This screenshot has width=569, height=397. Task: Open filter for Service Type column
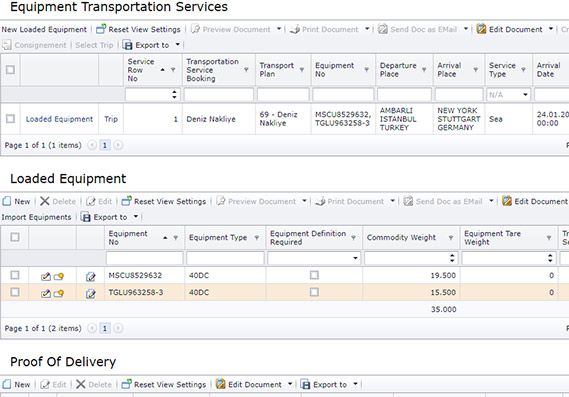pos(523,70)
